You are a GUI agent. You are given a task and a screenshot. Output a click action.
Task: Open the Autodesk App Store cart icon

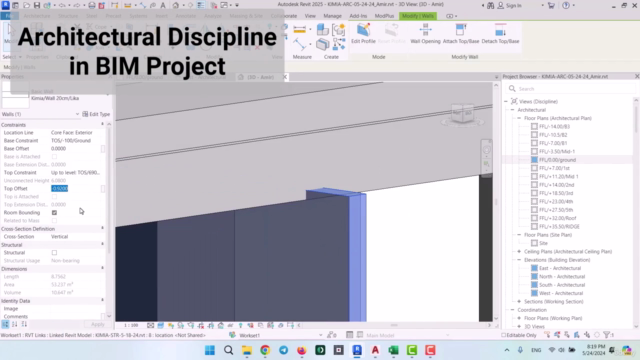(551, 5)
